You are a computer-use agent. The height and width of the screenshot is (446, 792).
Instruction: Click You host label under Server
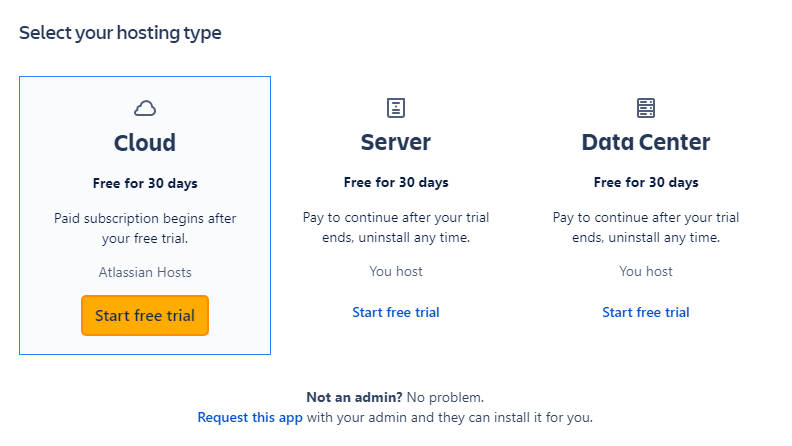(396, 271)
